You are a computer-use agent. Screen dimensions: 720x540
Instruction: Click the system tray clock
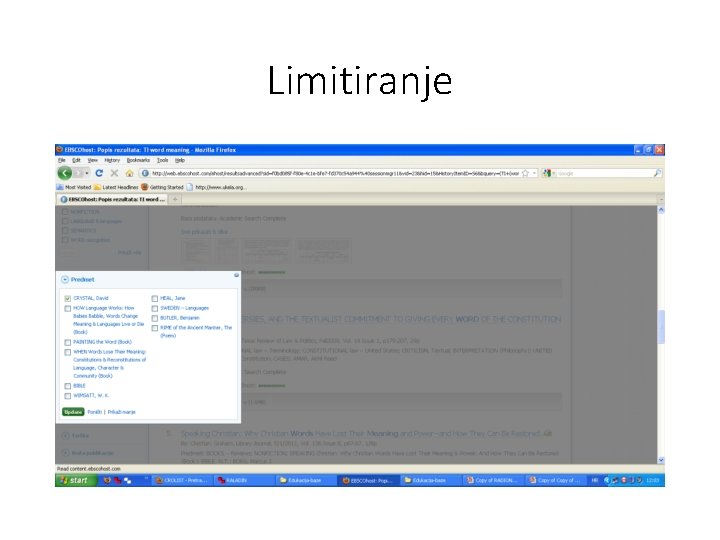tap(652, 480)
